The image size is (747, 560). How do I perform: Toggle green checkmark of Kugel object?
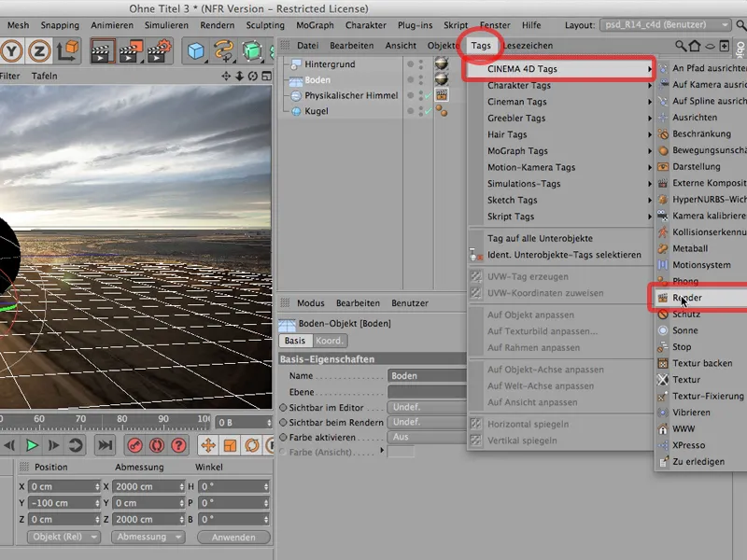click(429, 111)
